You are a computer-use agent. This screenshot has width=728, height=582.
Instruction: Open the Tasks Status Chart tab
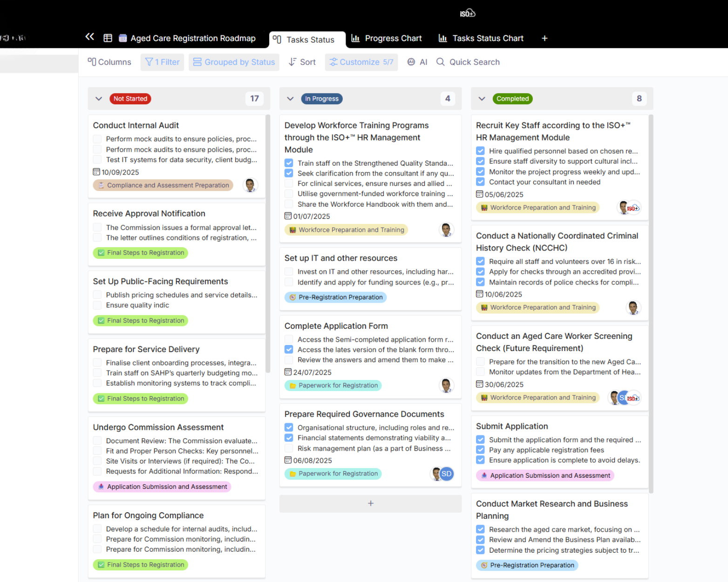coord(481,38)
